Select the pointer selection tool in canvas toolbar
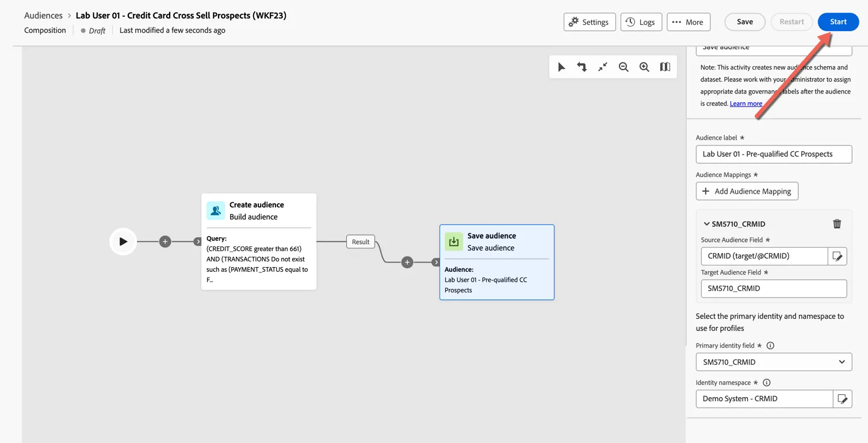Image resolution: width=868 pixels, height=443 pixels. 561,67
